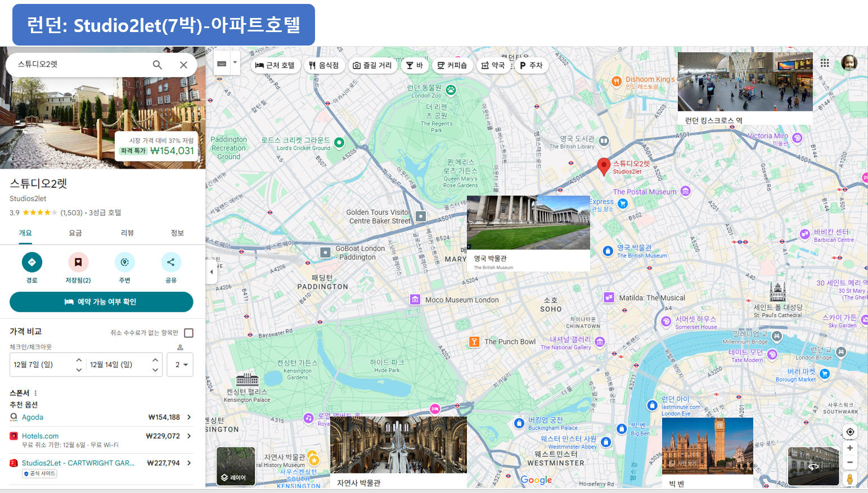Click the Moco Museum London marker
Image resolution: width=868 pixels, height=493 pixels.
pos(415,300)
